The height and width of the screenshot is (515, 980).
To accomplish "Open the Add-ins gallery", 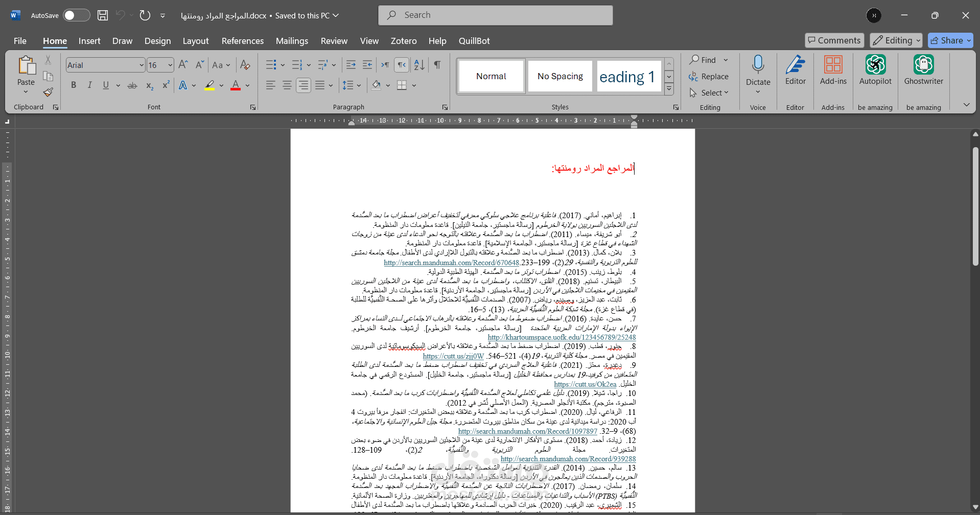I will [x=833, y=71].
